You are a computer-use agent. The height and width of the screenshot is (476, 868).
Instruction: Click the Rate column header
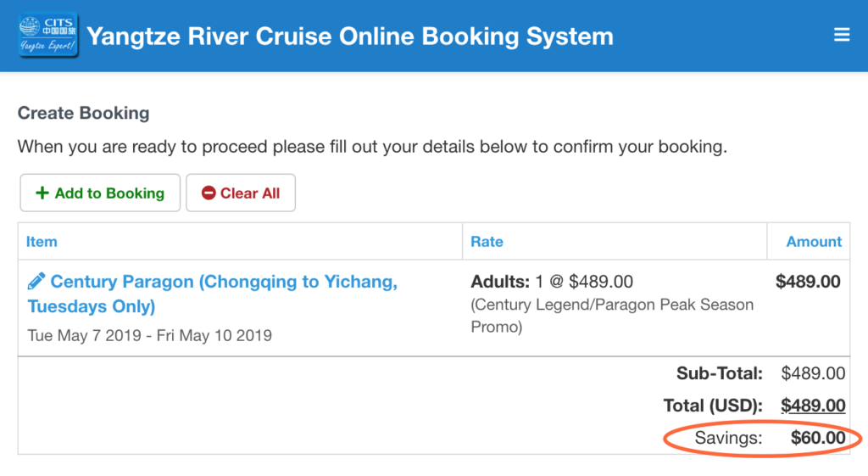click(487, 242)
